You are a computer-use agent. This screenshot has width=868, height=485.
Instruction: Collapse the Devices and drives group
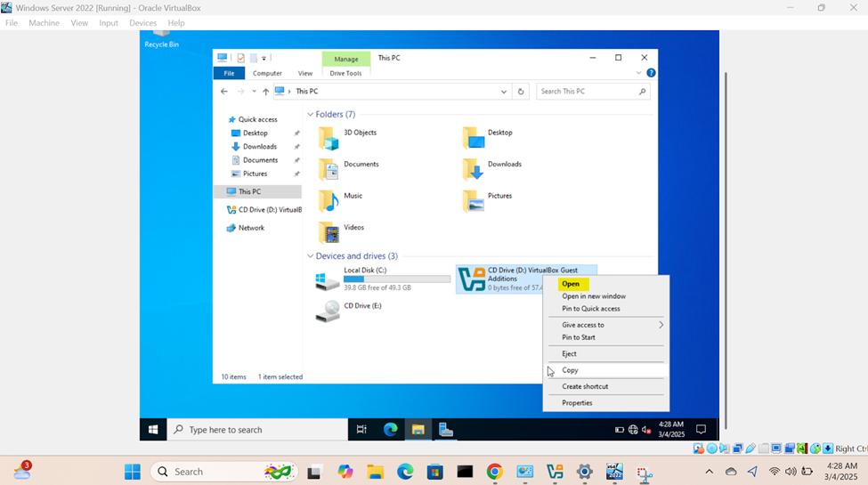click(x=310, y=256)
